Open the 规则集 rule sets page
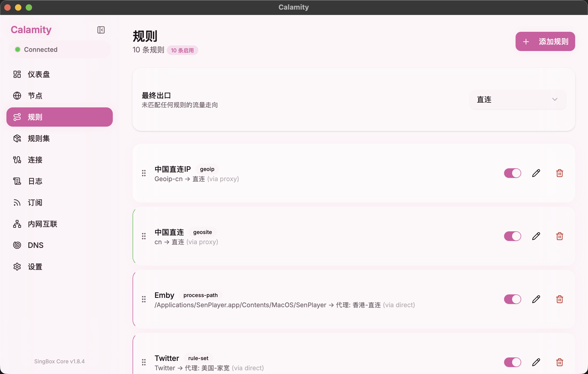This screenshot has height=374, width=588. point(38,138)
